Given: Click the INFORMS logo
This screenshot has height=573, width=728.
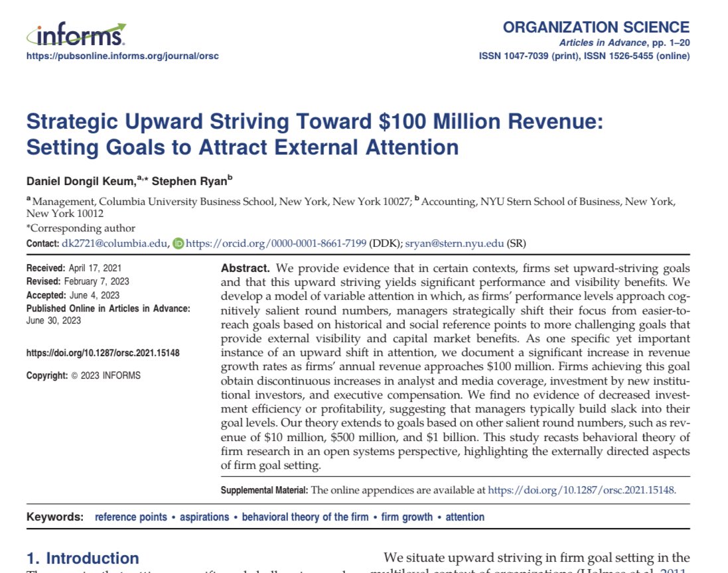Looking at the screenshot, I should click(76, 34).
